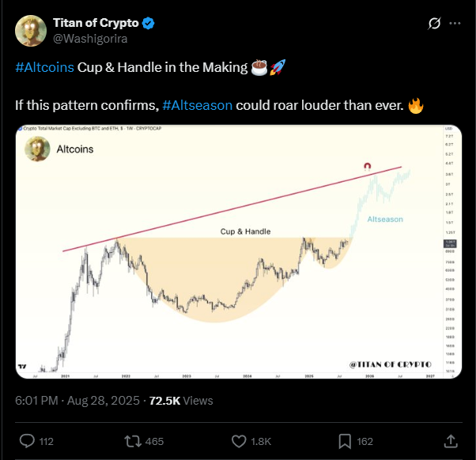Viewport: 476px width, 460px height.
Task: Click the 6:01 PM Aug 28 timestamp
Action: click(77, 401)
